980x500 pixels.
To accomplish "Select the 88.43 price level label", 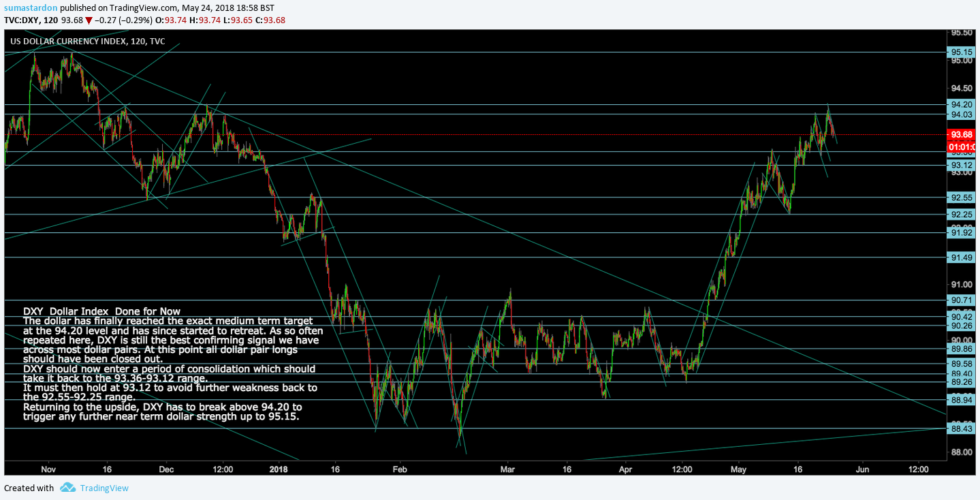I will point(962,428).
